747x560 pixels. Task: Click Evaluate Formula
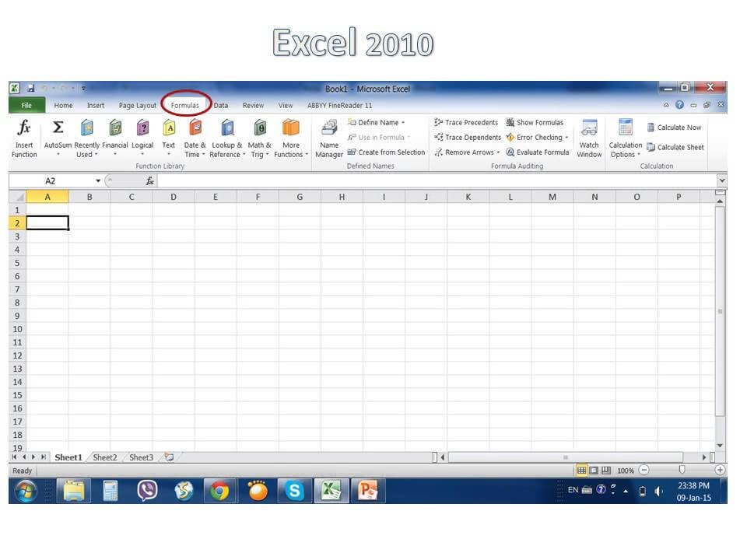pos(538,152)
